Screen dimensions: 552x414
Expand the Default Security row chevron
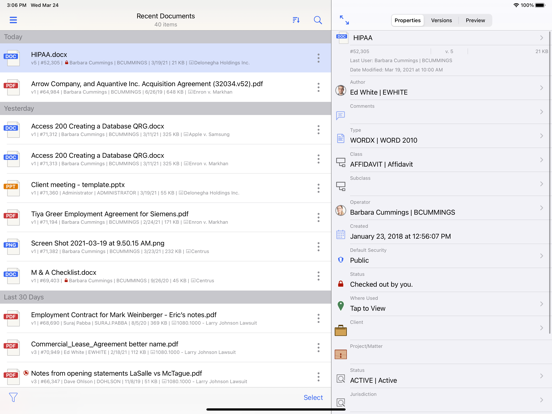(x=541, y=256)
